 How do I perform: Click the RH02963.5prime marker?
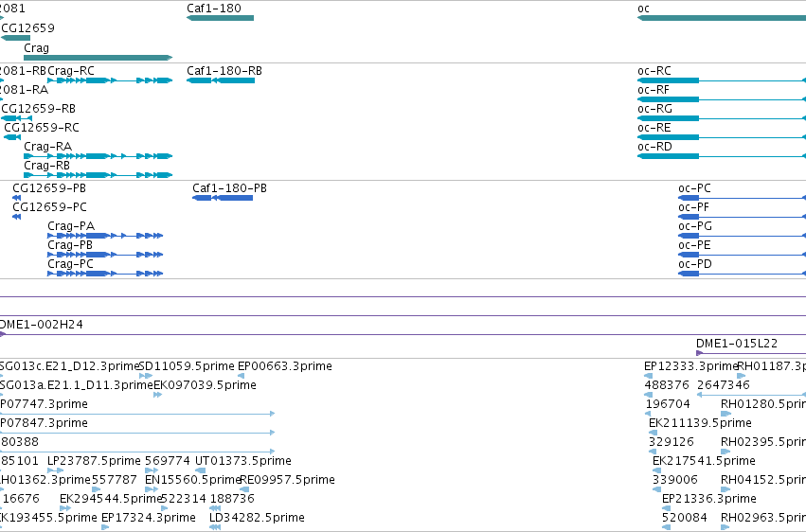(725, 527)
